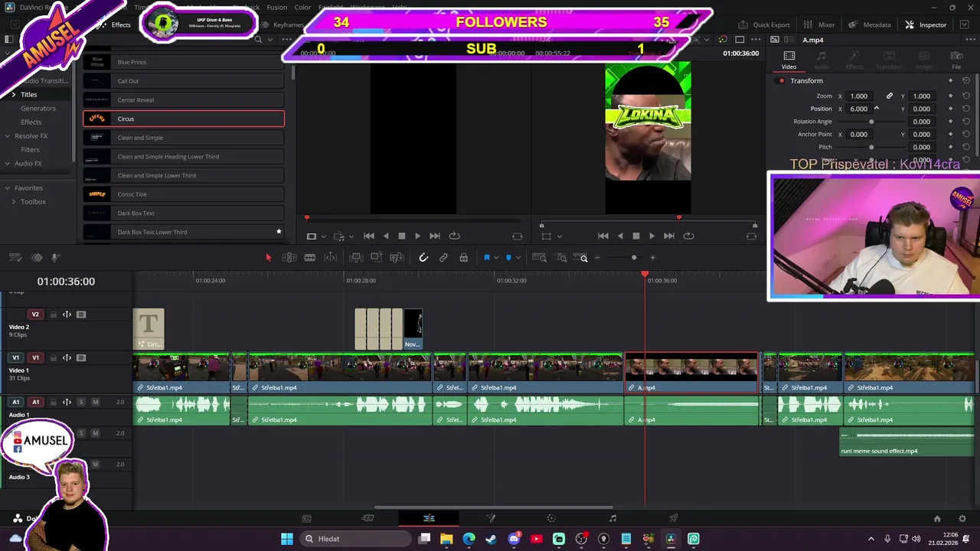Open the source viewer mode dropdown
The width and height of the screenshot is (980, 551).
pos(323,236)
